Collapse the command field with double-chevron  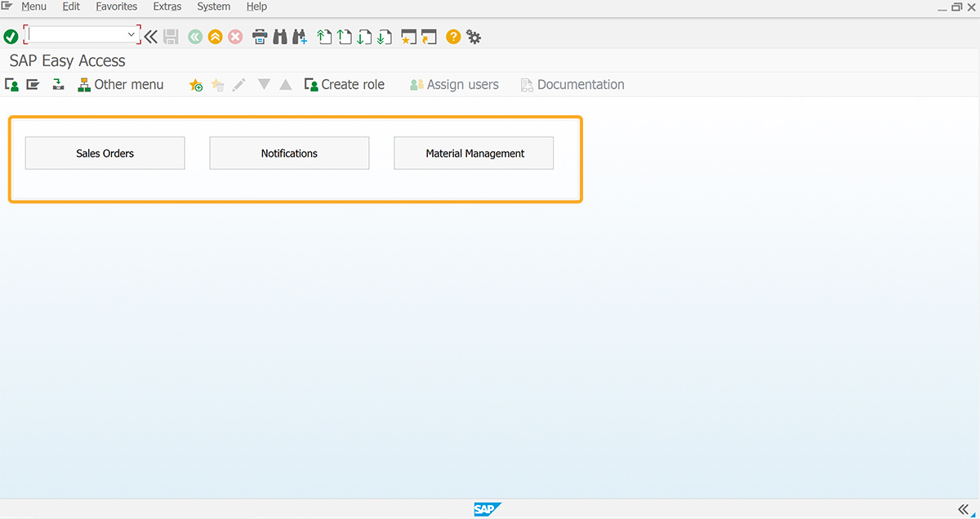151,37
